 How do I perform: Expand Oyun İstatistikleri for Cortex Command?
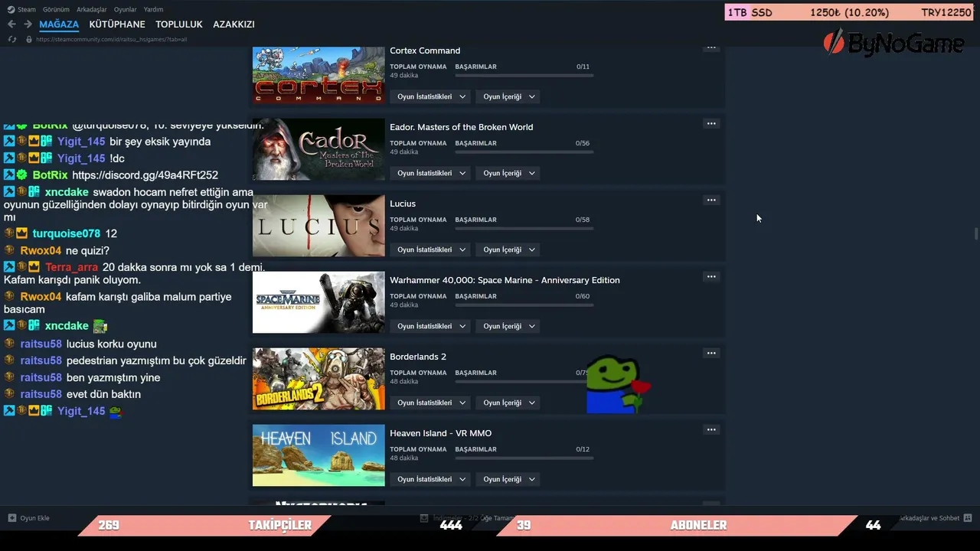point(431,96)
